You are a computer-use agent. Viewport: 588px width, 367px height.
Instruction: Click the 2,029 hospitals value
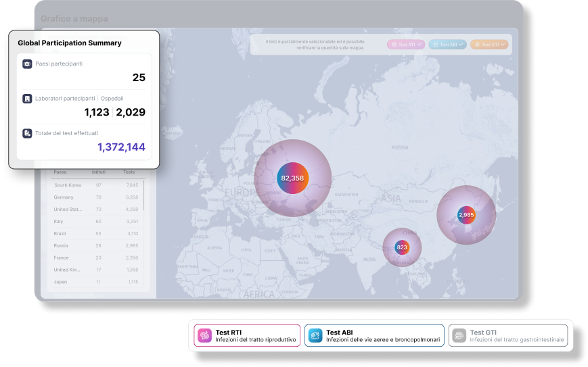131,112
